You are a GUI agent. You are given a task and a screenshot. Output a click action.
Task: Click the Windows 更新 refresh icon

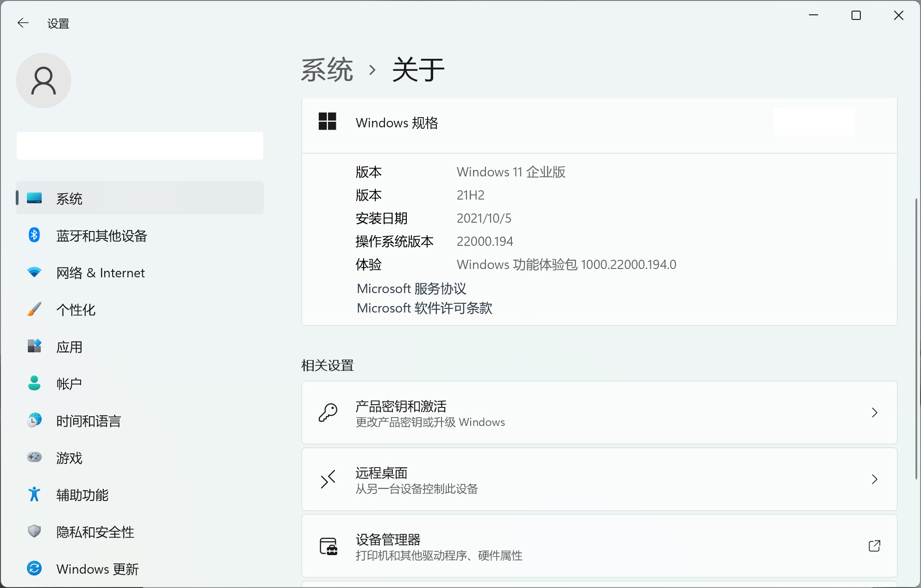pyautogui.click(x=34, y=569)
